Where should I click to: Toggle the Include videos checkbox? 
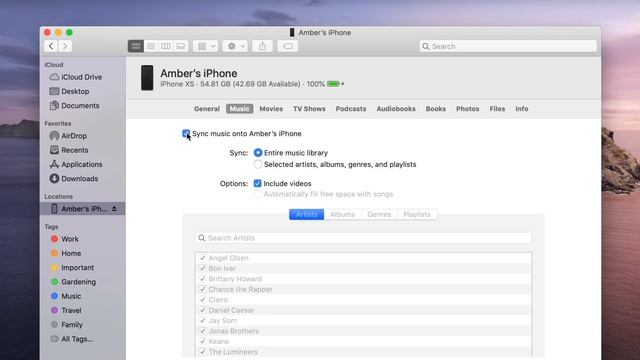257,184
